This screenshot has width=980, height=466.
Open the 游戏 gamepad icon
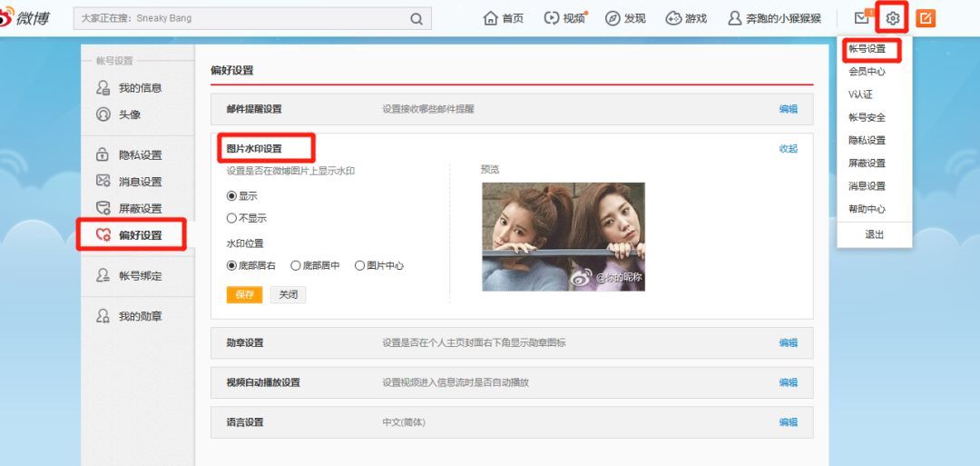tap(673, 18)
